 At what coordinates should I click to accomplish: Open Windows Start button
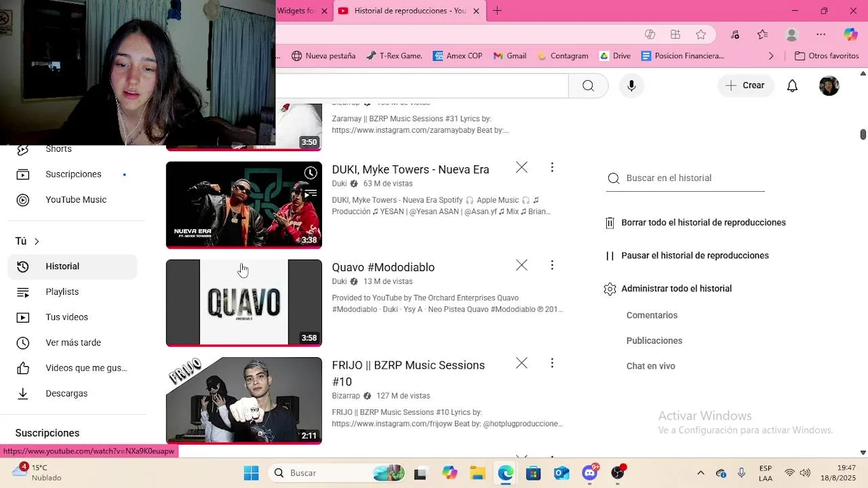click(251, 473)
